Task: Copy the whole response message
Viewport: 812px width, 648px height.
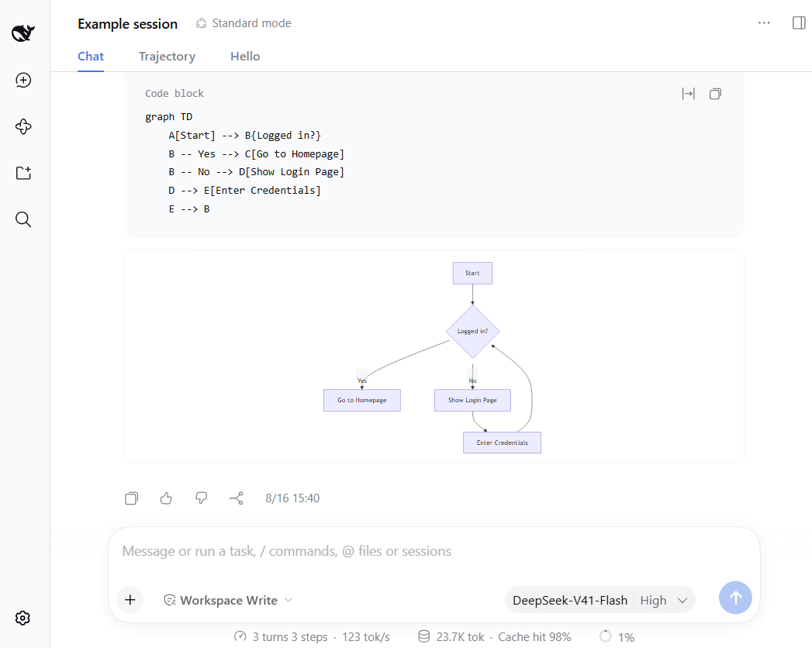Action: pos(132,498)
